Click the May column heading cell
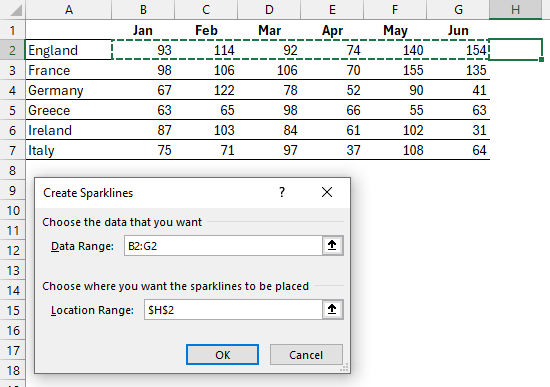 [x=395, y=30]
